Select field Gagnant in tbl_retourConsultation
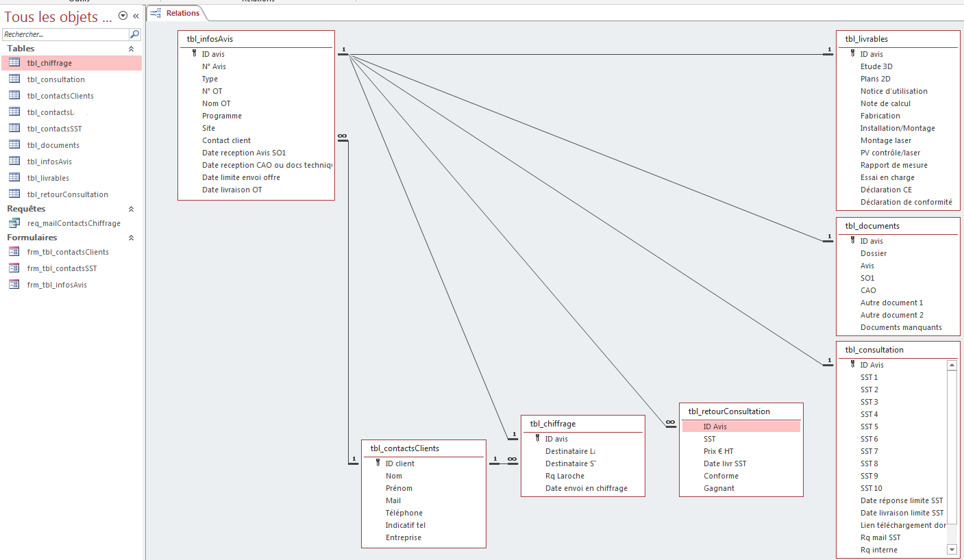The height and width of the screenshot is (560, 964). pos(719,488)
